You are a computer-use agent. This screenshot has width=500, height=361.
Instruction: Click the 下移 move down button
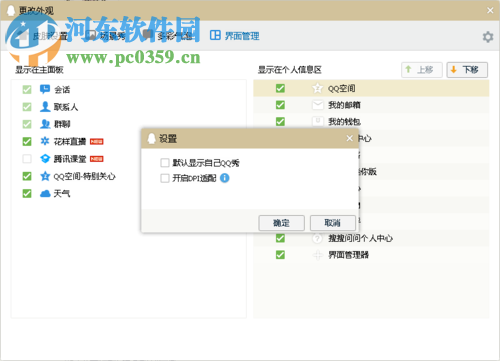(x=467, y=70)
